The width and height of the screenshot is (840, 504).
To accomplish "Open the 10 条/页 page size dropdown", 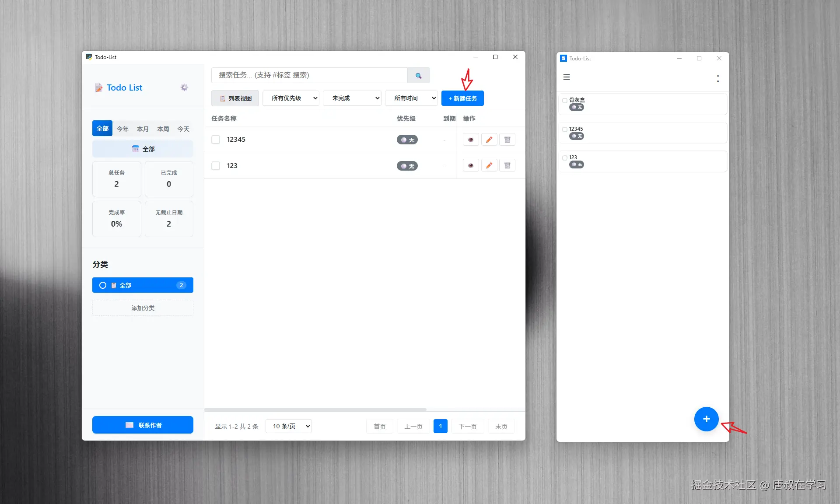I will [289, 426].
